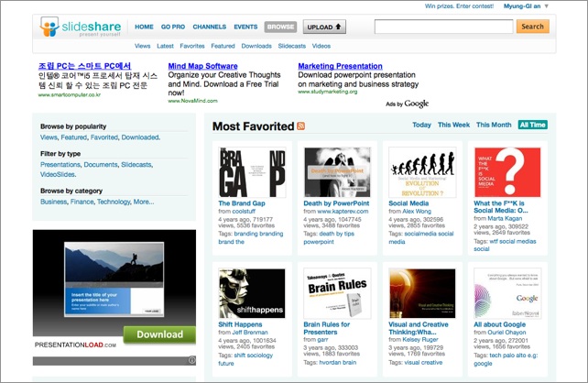Filter by type: VideoSlides
This screenshot has height=383, width=588.
tap(58, 174)
